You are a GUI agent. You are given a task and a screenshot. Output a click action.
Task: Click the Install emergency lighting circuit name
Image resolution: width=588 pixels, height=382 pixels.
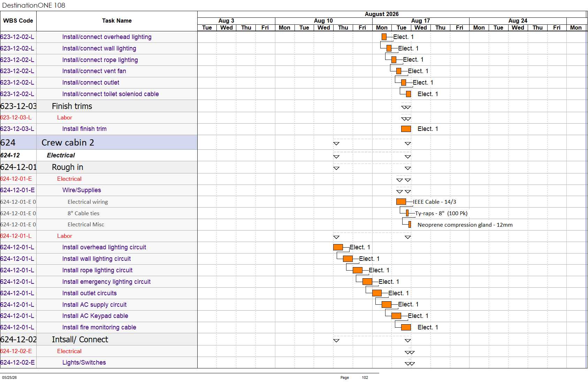[106, 282]
